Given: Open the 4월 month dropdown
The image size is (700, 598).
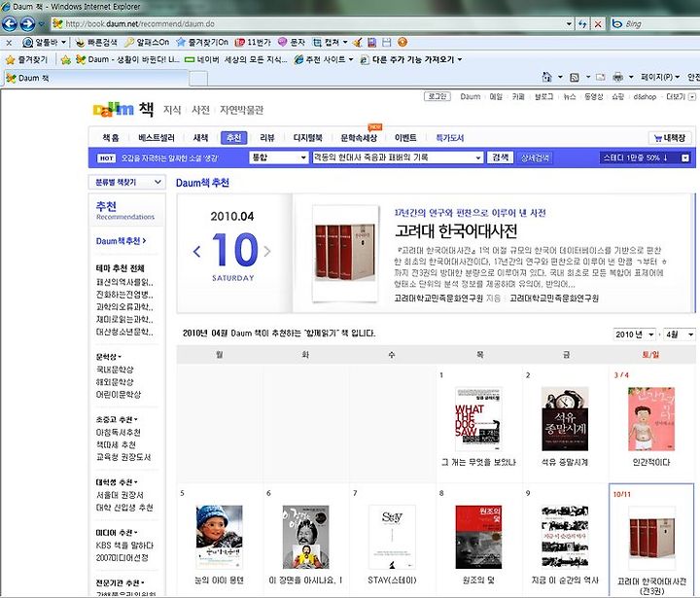Looking at the screenshot, I should pos(679,334).
